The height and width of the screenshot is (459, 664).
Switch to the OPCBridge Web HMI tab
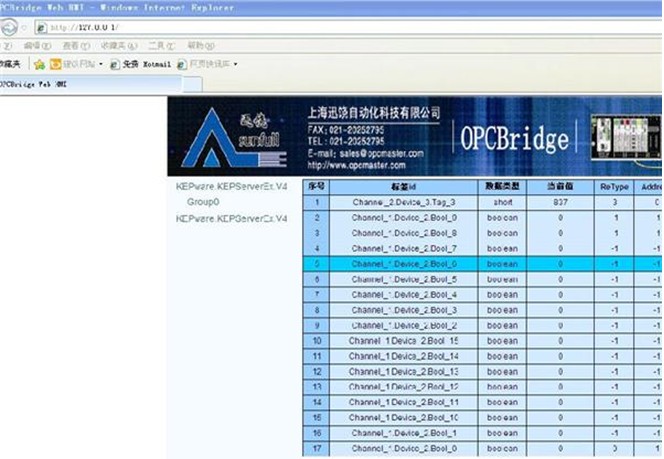click(x=32, y=84)
